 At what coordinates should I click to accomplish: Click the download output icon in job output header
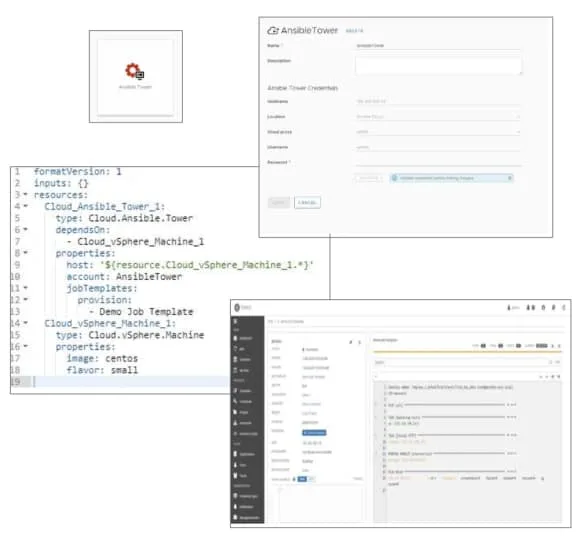[559, 346]
